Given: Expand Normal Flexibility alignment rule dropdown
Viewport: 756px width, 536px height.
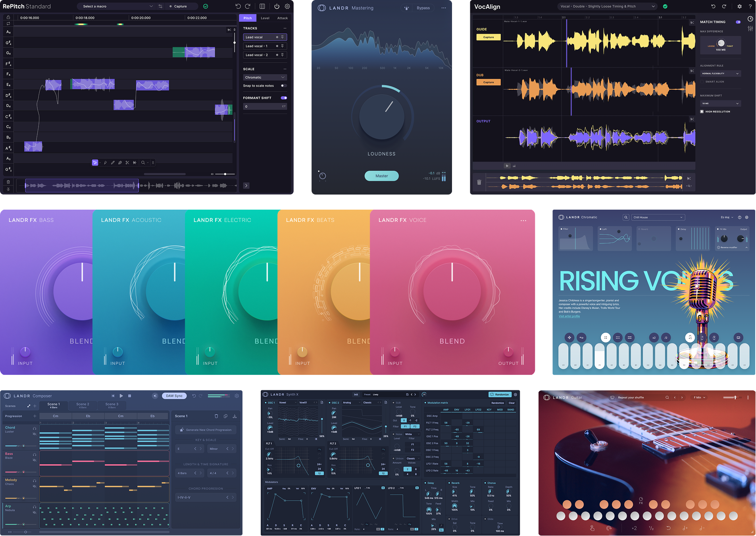Looking at the screenshot, I should coord(721,73).
